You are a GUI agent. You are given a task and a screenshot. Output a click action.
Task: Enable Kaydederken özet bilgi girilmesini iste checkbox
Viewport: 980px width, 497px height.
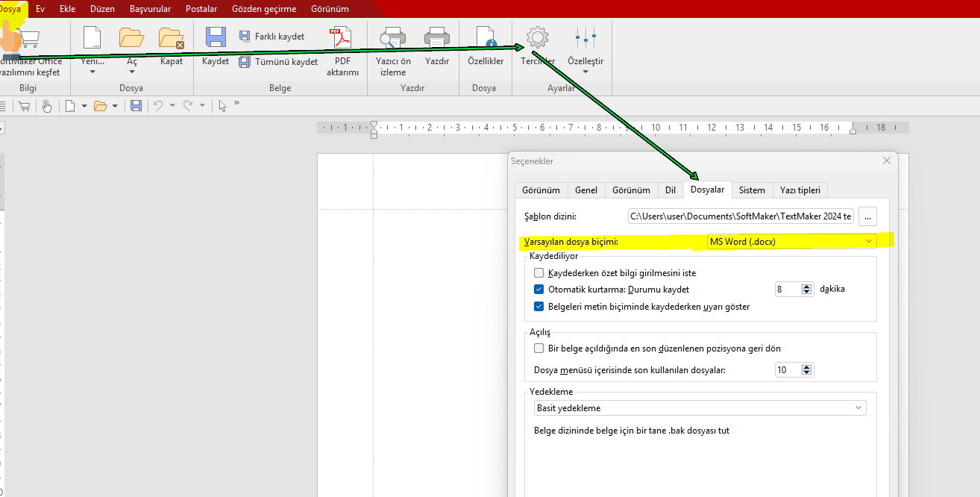point(539,273)
